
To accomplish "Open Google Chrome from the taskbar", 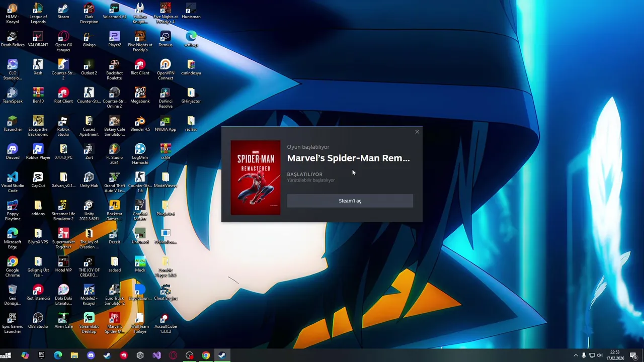I will click(x=206, y=355).
